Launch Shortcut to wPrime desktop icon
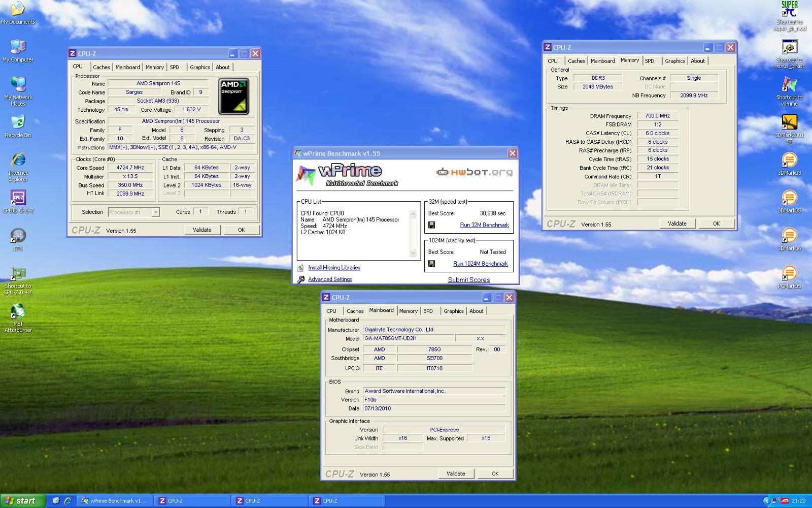This screenshot has width=812, height=508. pyautogui.click(x=789, y=91)
